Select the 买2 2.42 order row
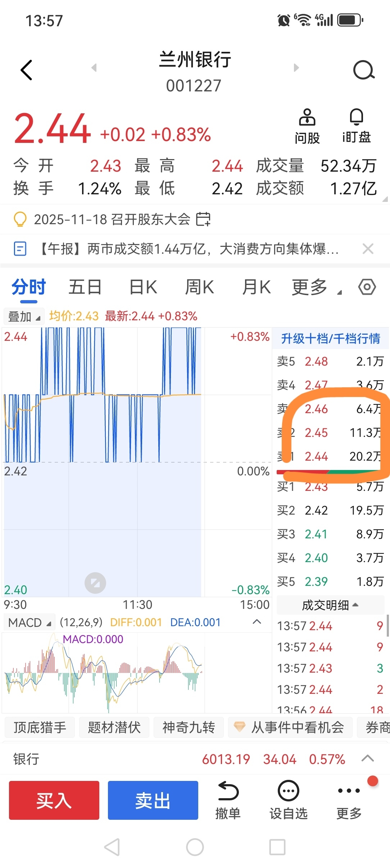This screenshot has height=868, width=390. click(330, 510)
